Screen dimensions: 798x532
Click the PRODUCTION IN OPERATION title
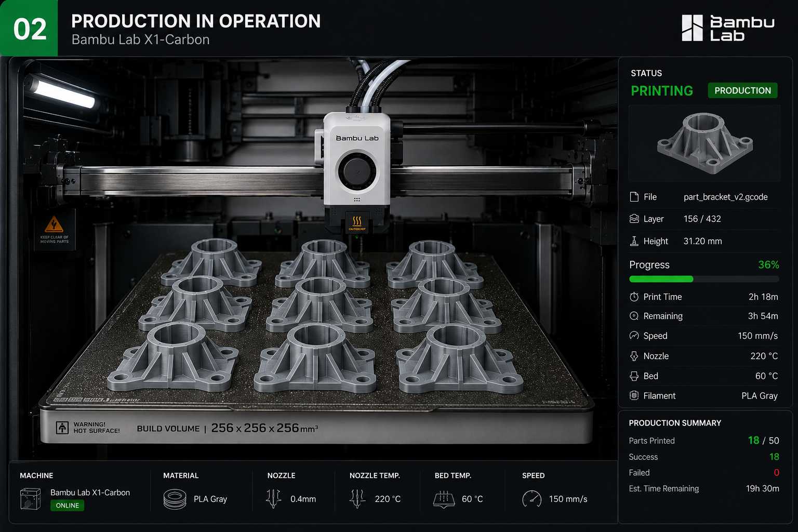pos(196,21)
